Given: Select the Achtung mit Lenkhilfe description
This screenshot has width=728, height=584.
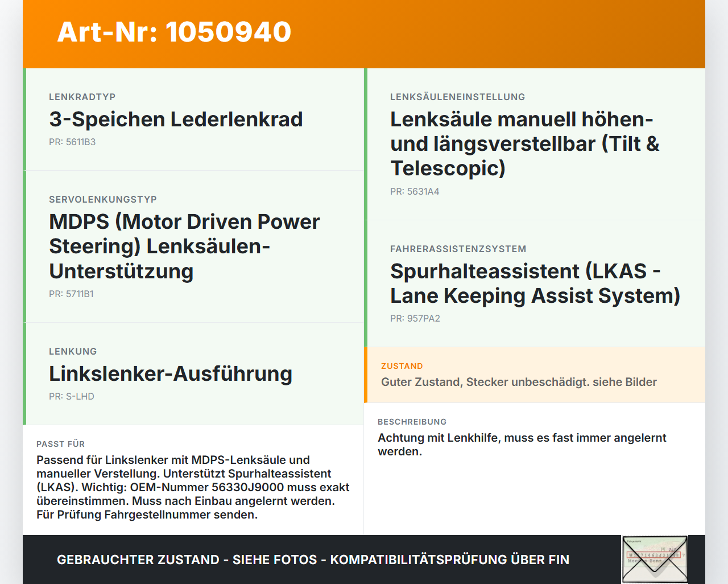Looking at the screenshot, I should click(x=522, y=445).
